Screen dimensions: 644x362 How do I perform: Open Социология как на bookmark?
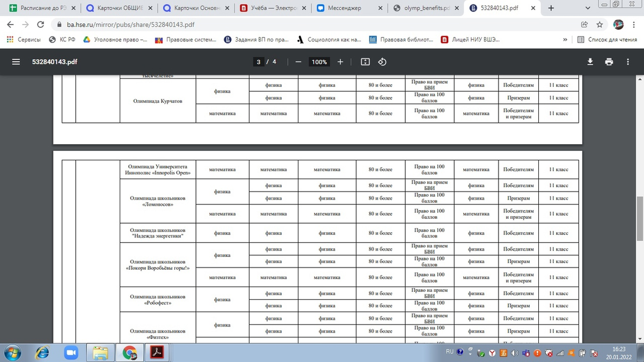[x=329, y=39]
